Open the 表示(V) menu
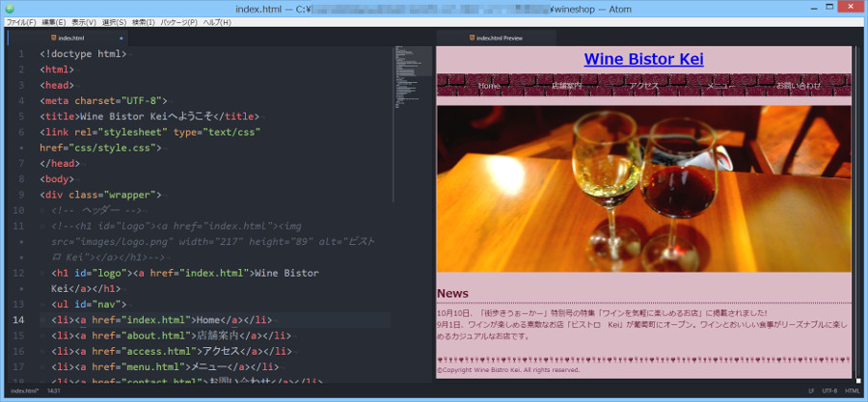This screenshot has width=868, height=402. point(84,21)
